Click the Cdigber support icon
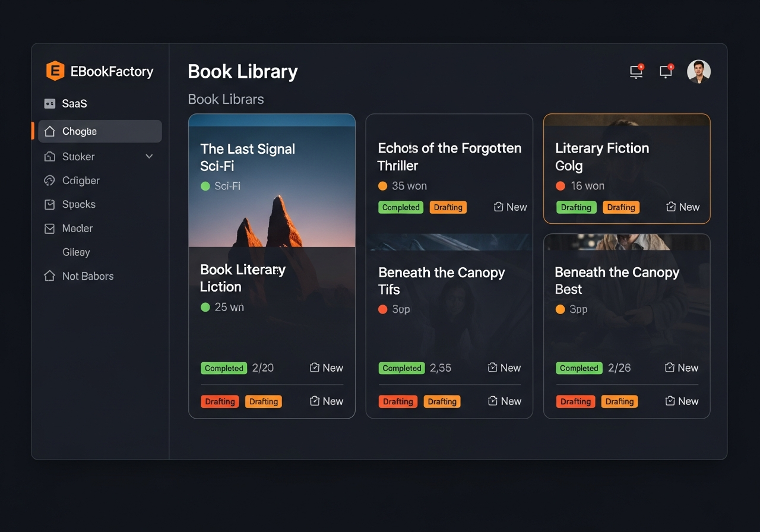This screenshot has height=532, width=760. 50,180
